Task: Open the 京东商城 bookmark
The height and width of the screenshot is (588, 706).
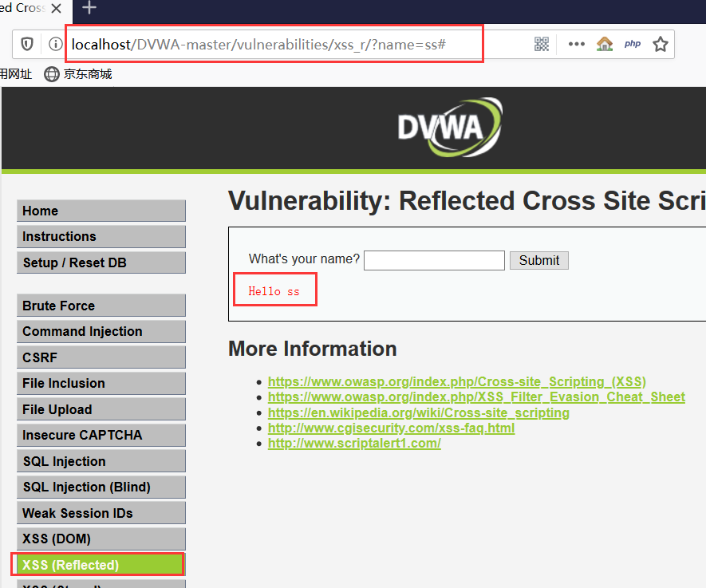Action: pos(78,74)
